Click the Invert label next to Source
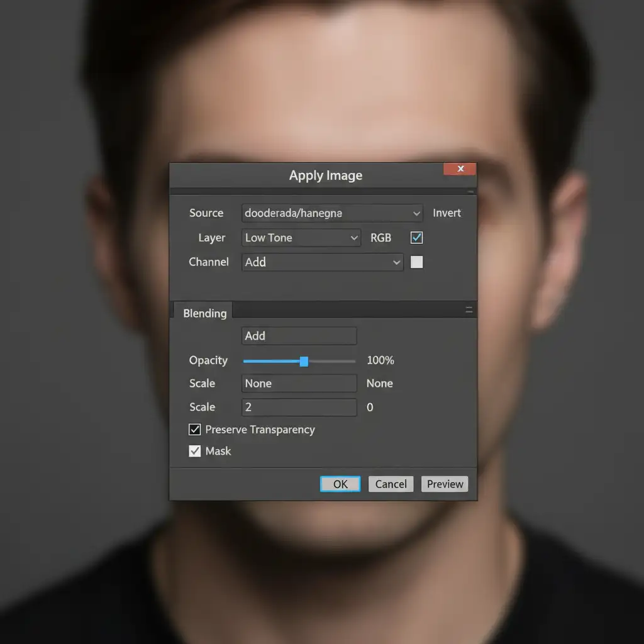 pyautogui.click(x=447, y=213)
